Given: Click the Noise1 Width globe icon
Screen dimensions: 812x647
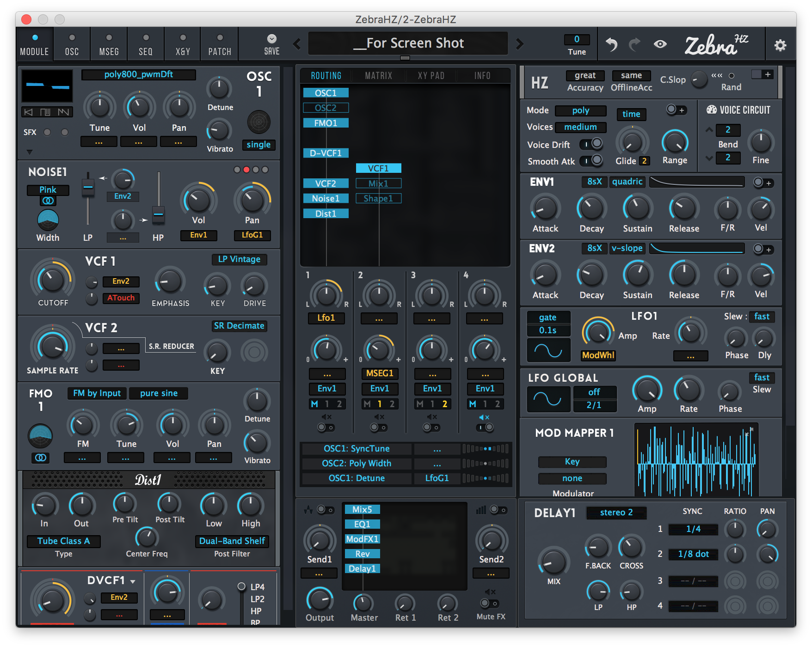Looking at the screenshot, I should 48,220.
